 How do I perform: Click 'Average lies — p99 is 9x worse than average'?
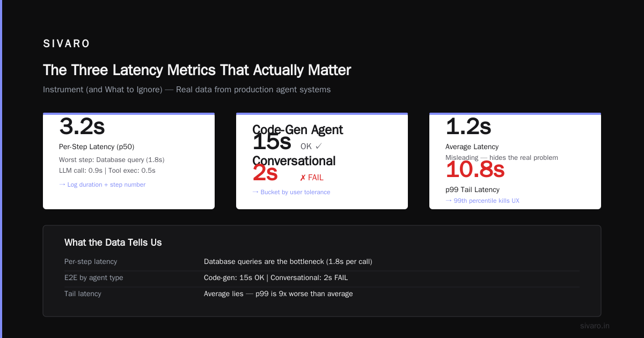(x=279, y=294)
